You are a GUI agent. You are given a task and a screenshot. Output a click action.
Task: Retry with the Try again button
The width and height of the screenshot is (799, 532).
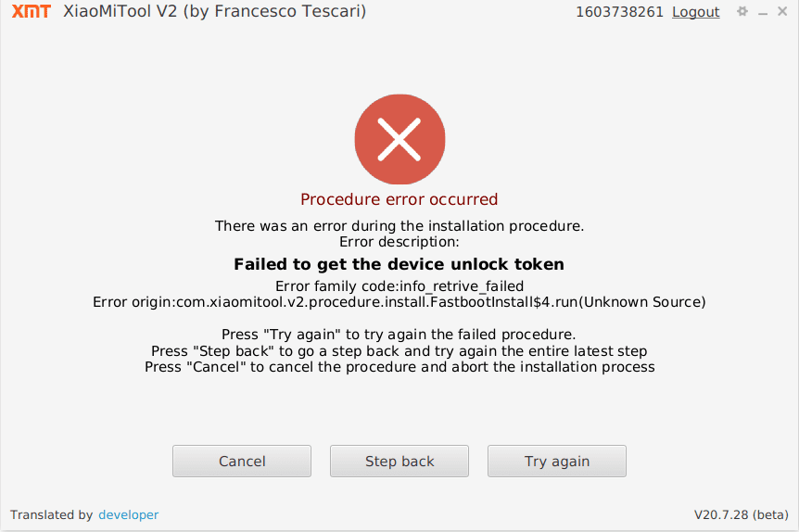pyautogui.click(x=557, y=461)
